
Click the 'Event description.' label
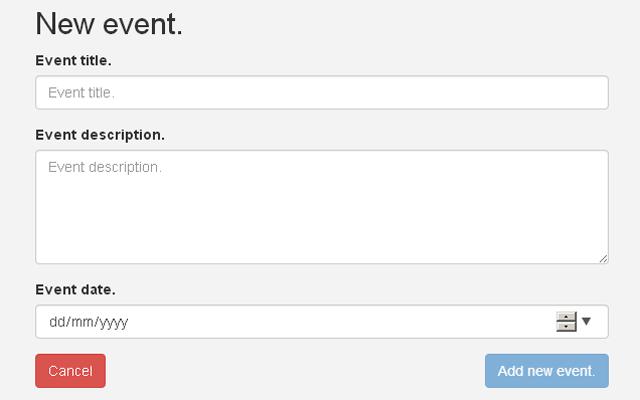[100, 134]
